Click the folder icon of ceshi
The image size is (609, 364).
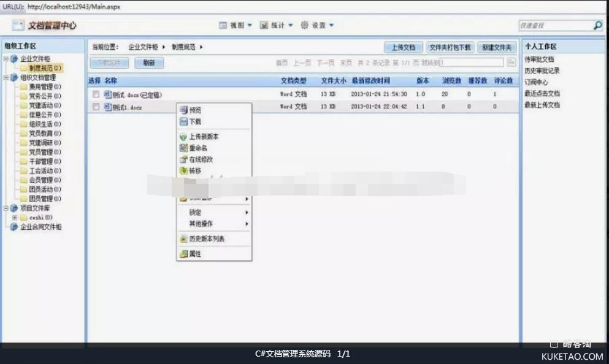[x=24, y=218]
